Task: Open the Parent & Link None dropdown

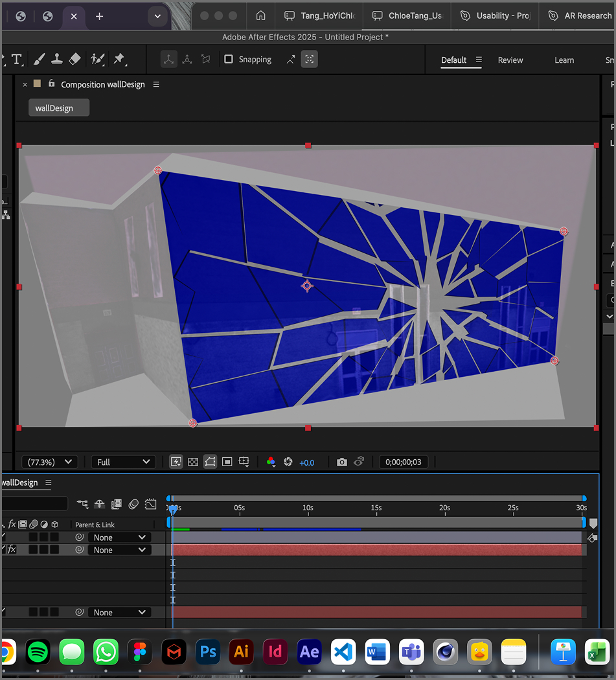Action: coord(120,537)
